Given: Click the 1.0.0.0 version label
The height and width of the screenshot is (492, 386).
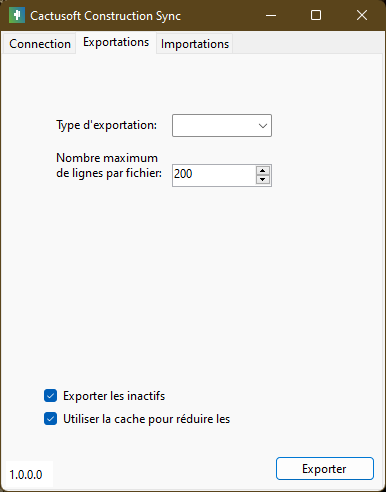Looking at the screenshot, I should click(26, 475).
